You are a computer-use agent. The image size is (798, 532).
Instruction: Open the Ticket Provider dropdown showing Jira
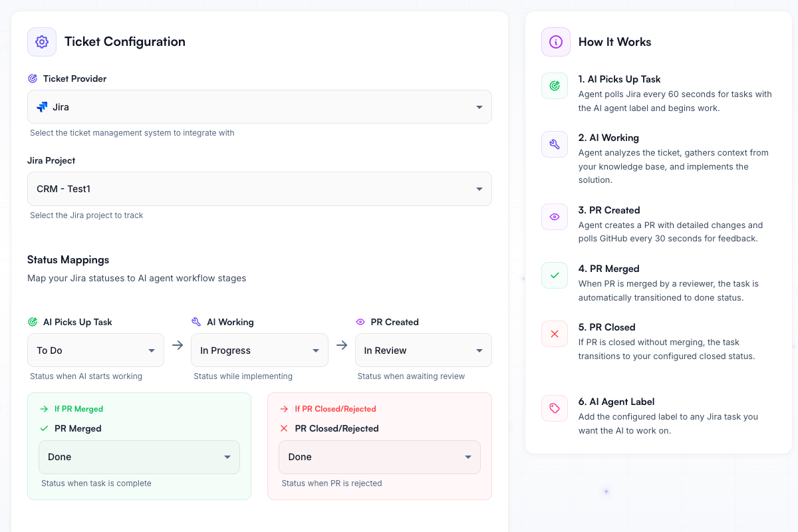pos(259,106)
